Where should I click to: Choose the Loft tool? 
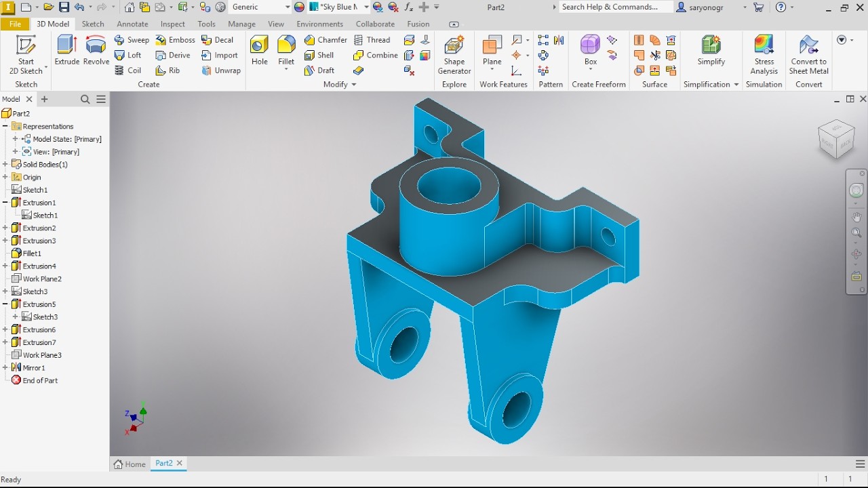(x=128, y=55)
